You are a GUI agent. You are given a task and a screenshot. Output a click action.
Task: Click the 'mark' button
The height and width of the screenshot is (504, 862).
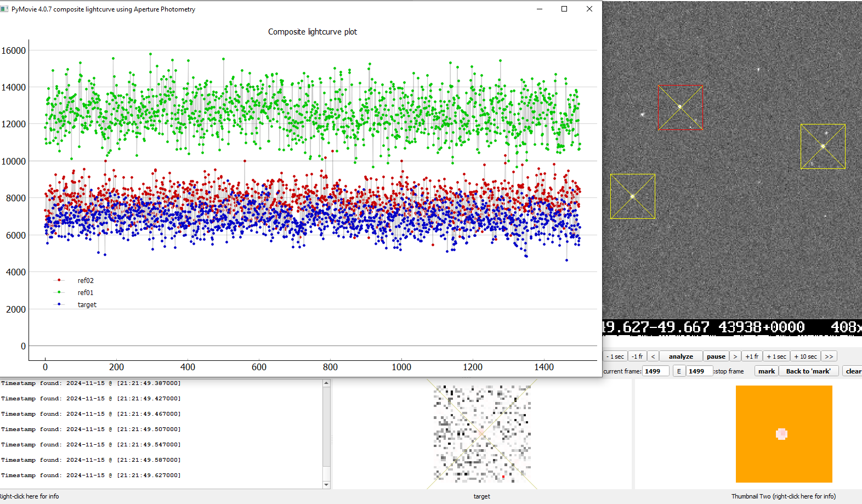767,371
